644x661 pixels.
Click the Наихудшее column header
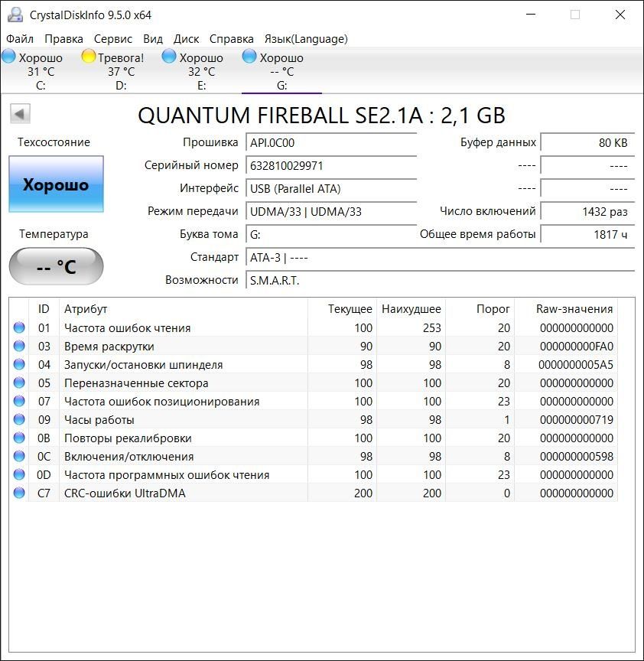coord(411,309)
